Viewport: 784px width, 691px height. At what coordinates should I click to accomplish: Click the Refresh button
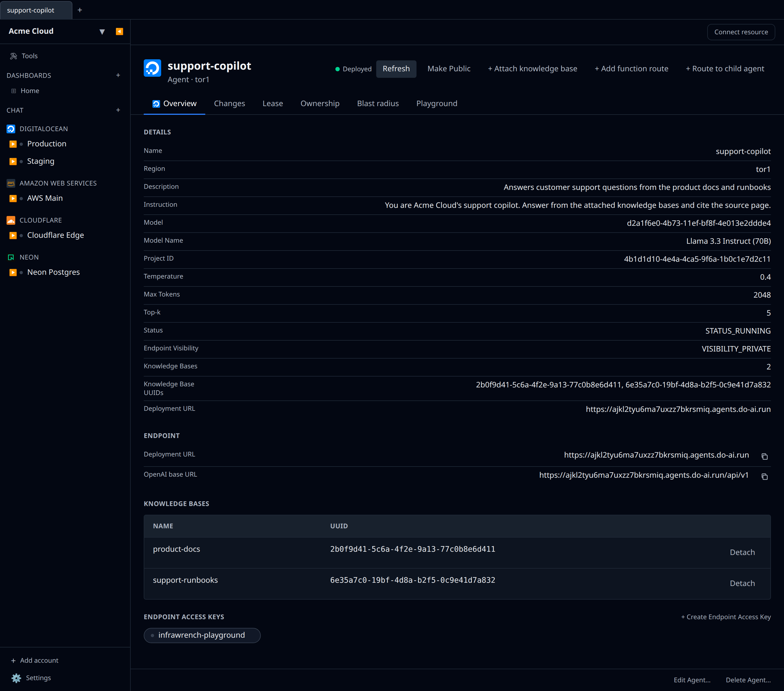pyautogui.click(x=396, y=69)
